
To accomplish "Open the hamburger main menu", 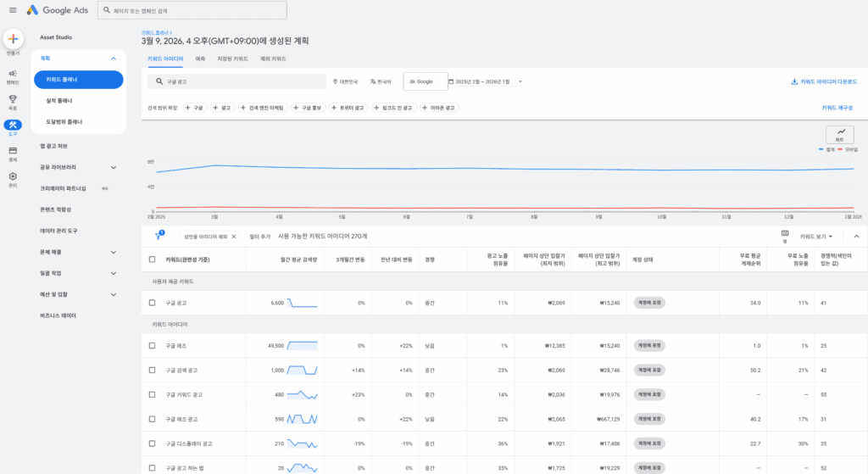I will click(x=12, y=10).
